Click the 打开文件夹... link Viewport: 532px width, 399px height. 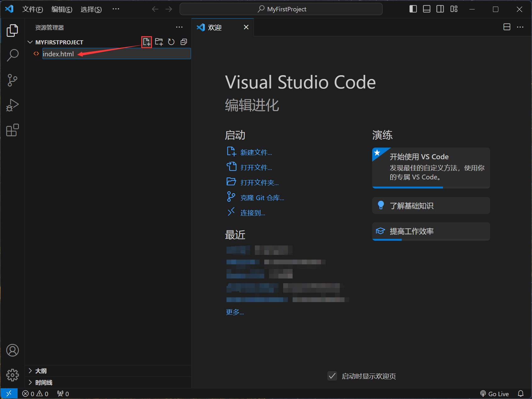click(260, 183)
